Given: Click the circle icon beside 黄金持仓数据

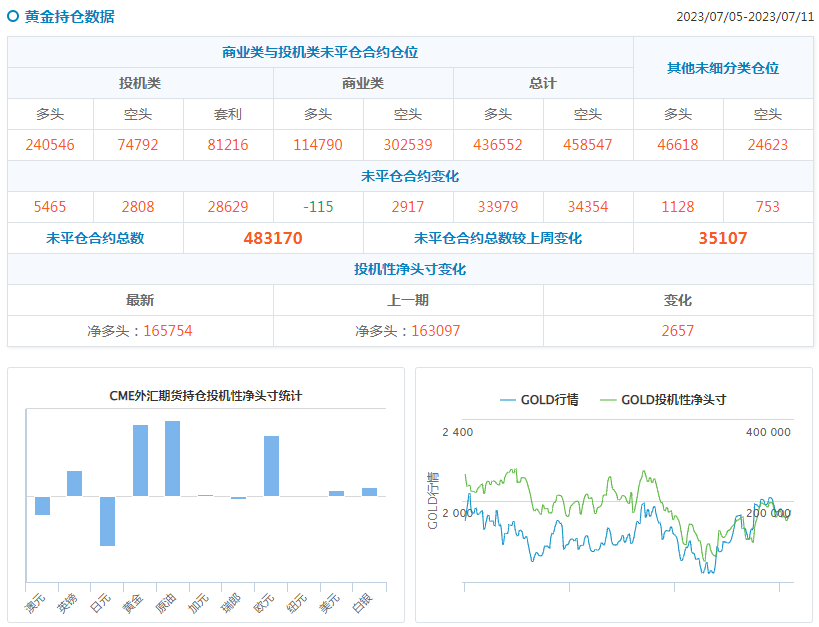Looking at the screenshot, I should [x=14, y=16].
